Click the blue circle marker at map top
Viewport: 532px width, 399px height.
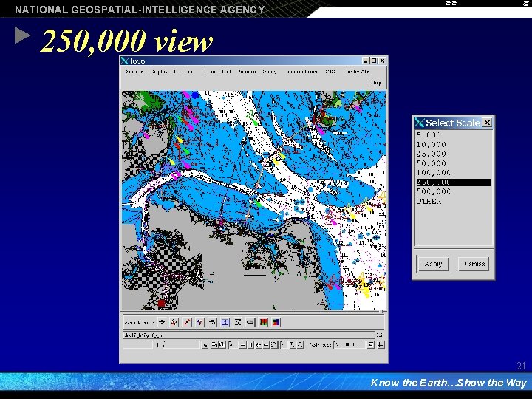click(195, 95)
